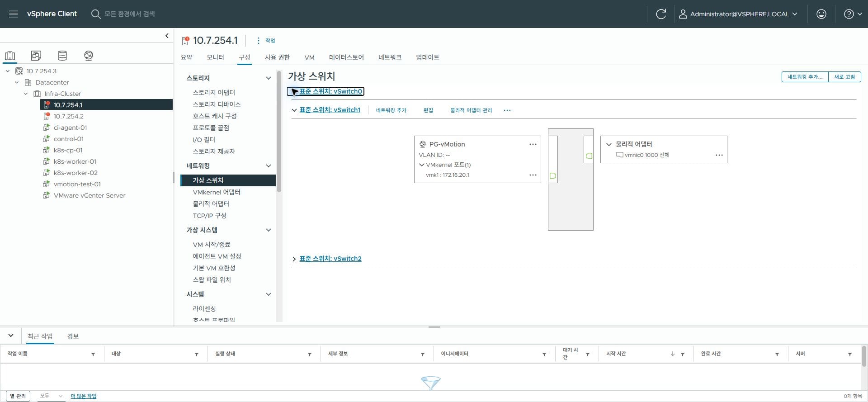Image resolution: width=868 pixels, height=402 pixels.
Task: Click the global search field
Action: click(129, 14)
